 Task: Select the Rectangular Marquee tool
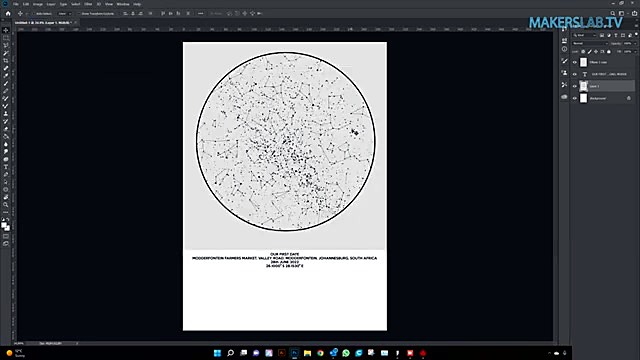tap(6, 38)
